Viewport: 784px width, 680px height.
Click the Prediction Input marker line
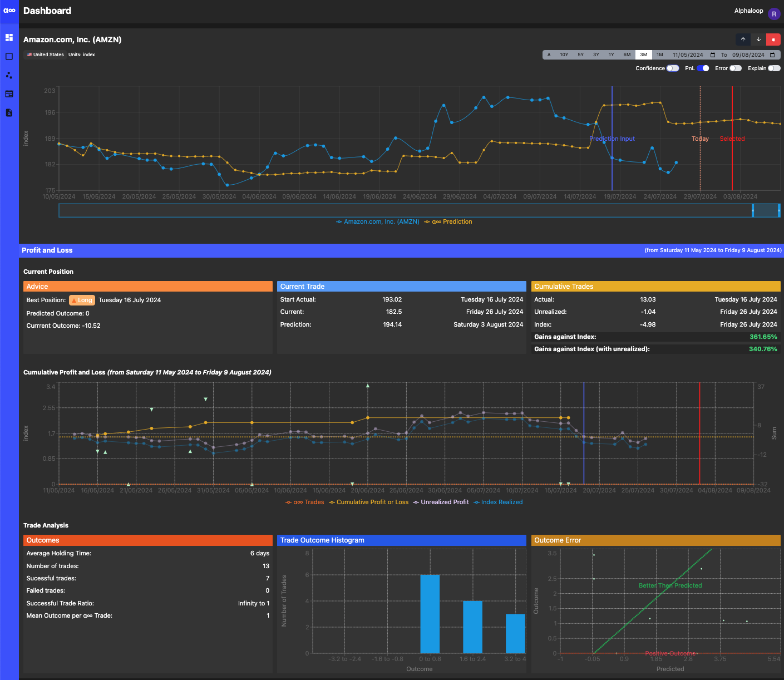(x=612, y=139)
